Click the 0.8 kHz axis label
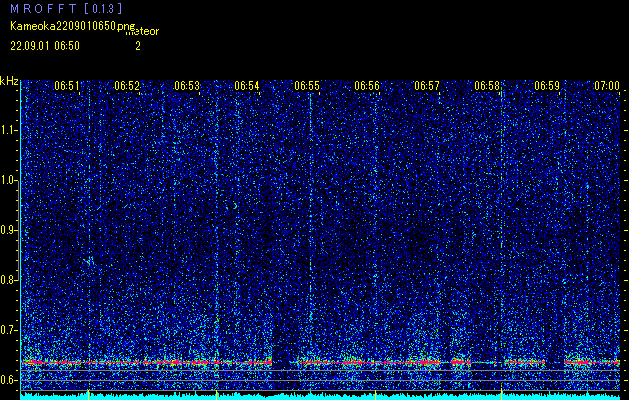 pos(8,280)
